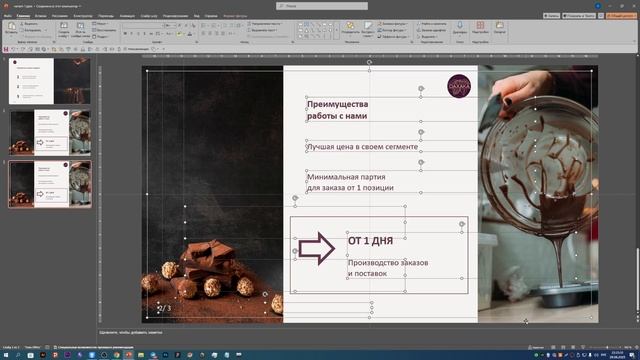Screen dimensions: 640x360
Task: Switch to slide sorter view in status bar
Action: (x=563, y=347)
